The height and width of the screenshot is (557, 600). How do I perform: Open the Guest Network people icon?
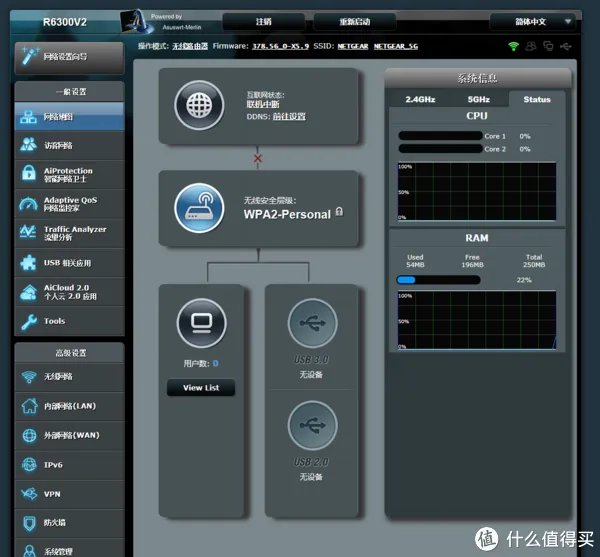[x=29, y=145]
